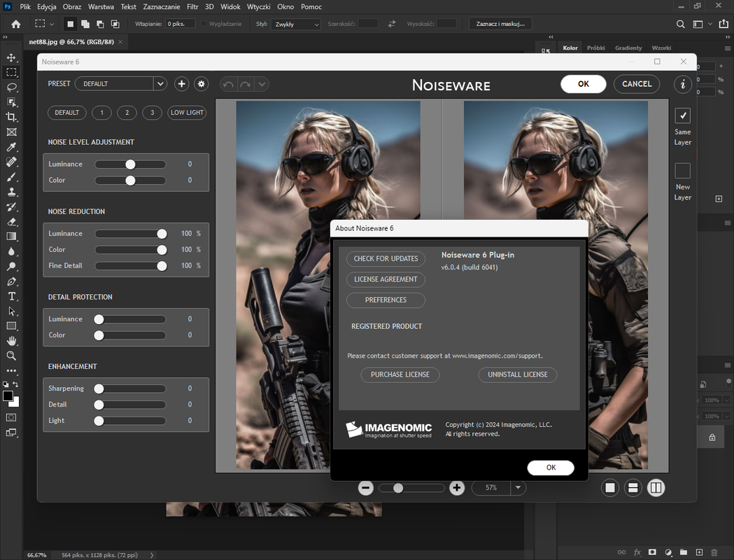Select the Lasso tool
Screen dimensions: 734x560
pos(11,87)
